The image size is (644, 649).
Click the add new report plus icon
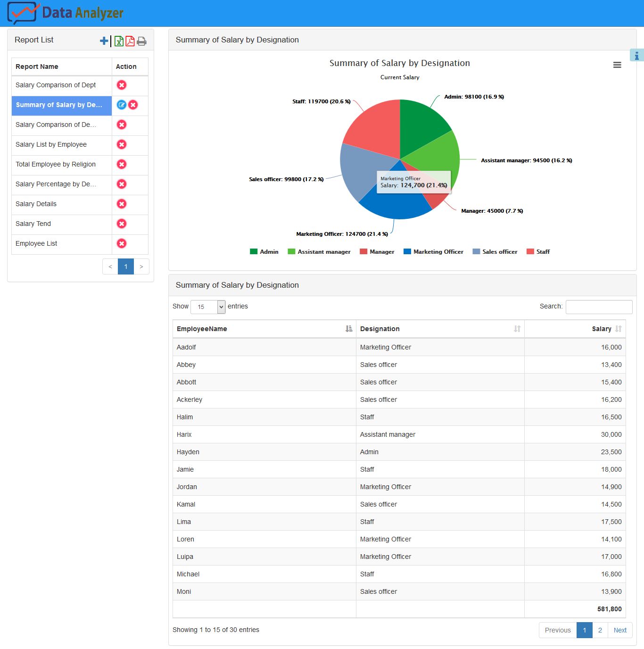click(x=104, y=41)
